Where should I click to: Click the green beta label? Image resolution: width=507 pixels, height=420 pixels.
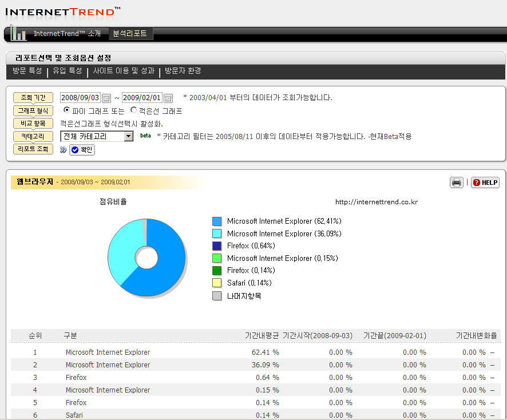tap(145, 136)
